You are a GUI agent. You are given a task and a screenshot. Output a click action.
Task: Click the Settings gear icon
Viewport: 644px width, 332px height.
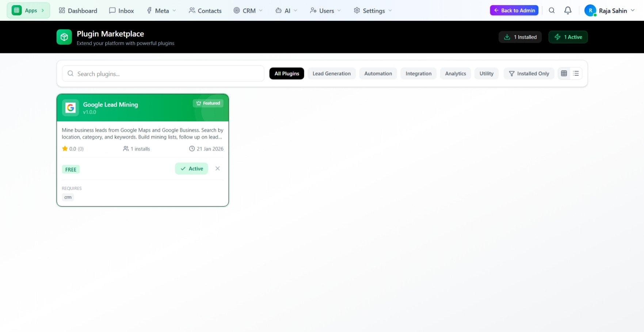click(x=357, y=11)
